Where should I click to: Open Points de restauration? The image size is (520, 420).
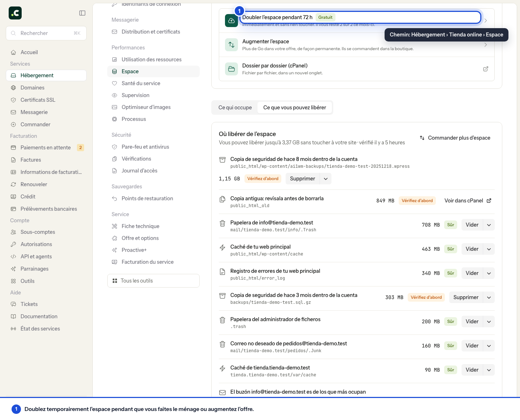tap(153, 198)
